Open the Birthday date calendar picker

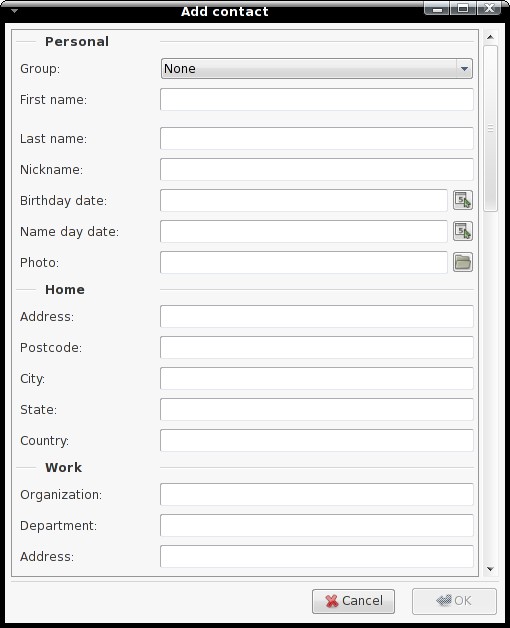tap(463, 200)
